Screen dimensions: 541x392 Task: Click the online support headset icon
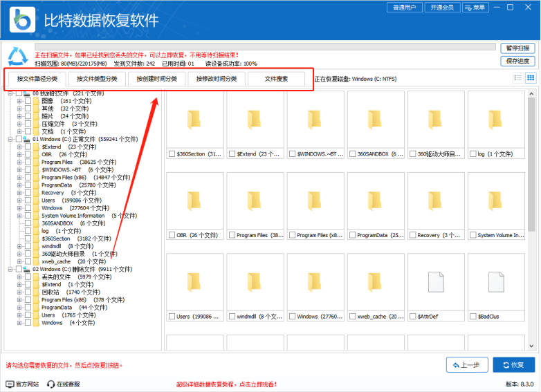51,384
